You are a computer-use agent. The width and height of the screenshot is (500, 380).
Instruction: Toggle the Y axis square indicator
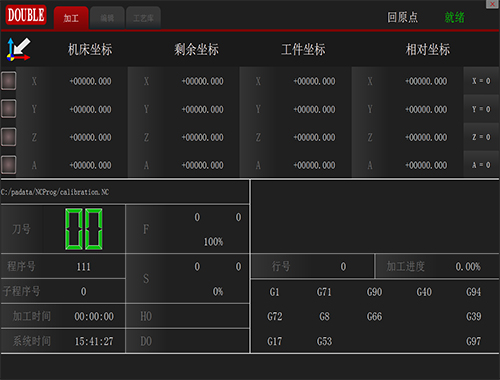tap(8, 109)
